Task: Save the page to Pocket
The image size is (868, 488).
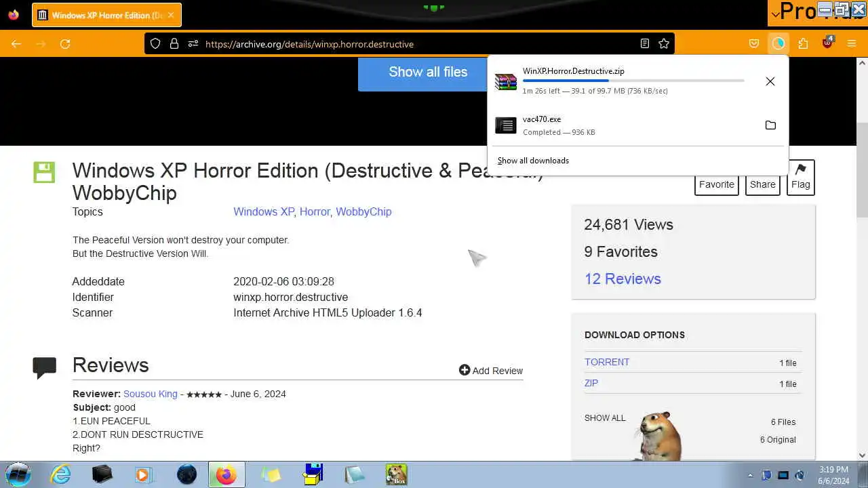Action: pyautogui.click(x=754, y=44)
